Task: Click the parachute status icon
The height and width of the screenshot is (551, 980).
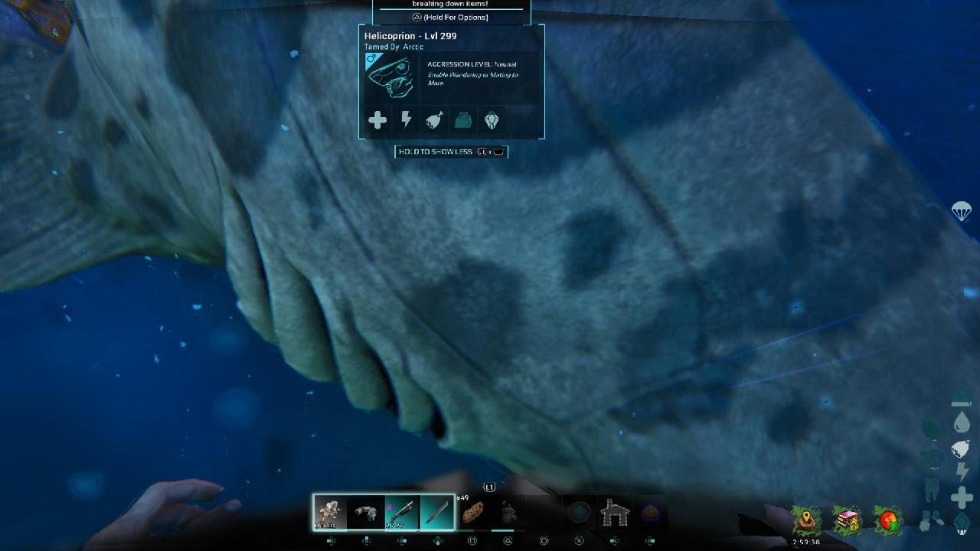Action: pyautogui.click(x=962, y=212)
